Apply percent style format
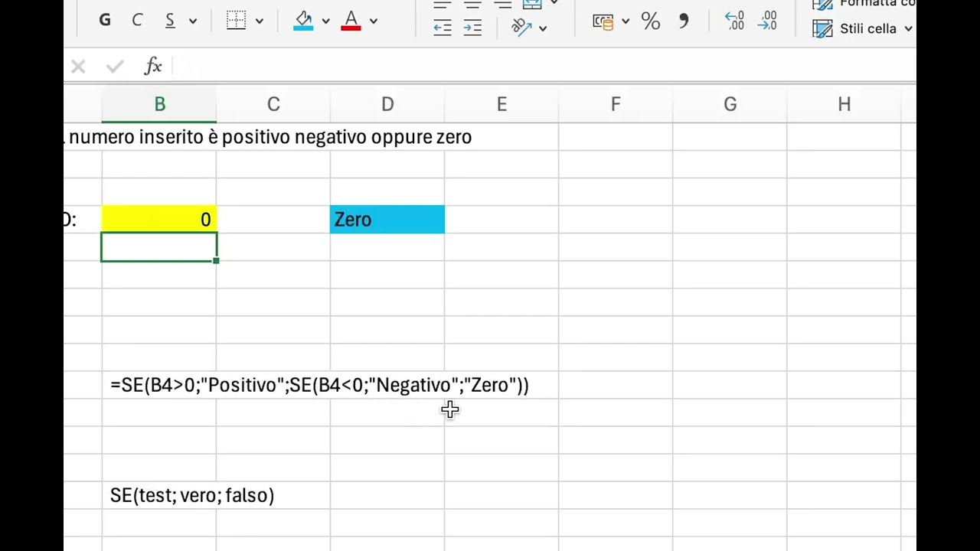 pos(651,21)
